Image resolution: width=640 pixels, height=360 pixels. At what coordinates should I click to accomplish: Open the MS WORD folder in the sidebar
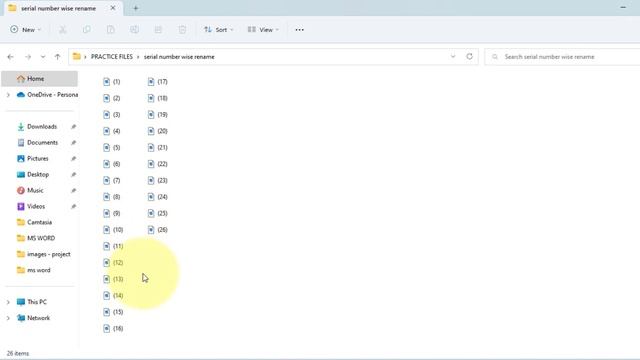click(36, 238)
